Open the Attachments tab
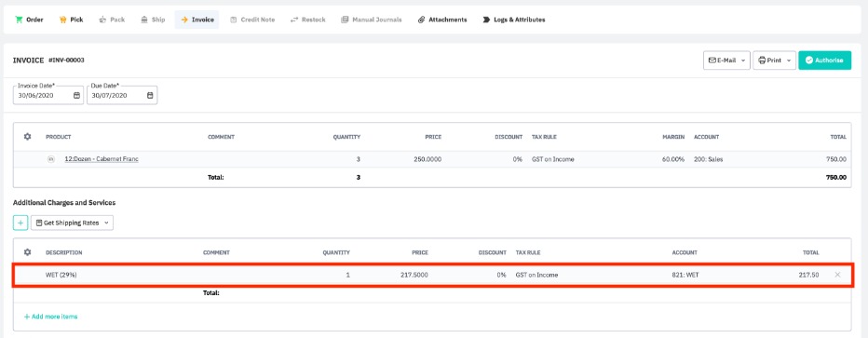The height and width of the screenshot is (338, 868). (442, 20)
